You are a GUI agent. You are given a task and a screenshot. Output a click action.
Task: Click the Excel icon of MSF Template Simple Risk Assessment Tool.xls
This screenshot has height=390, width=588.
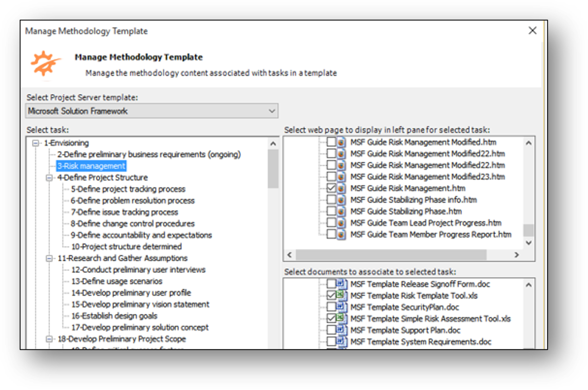[341, 319]
